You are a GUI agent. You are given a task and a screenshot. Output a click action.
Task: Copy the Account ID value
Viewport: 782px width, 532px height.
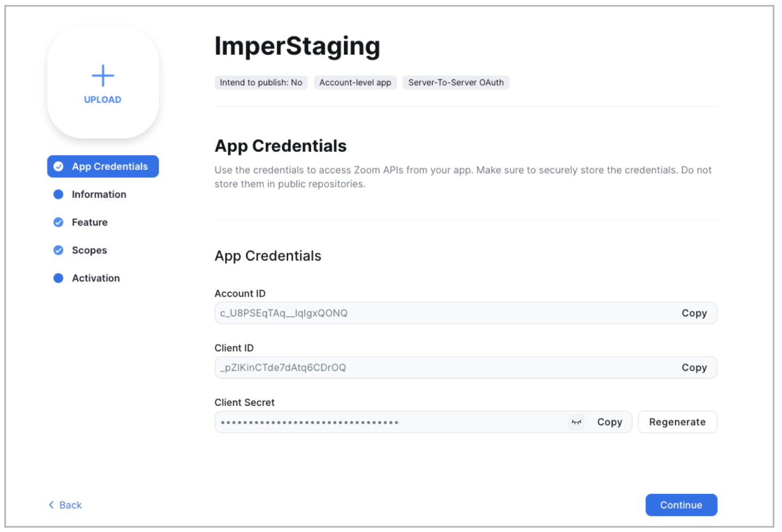(x=694, y=313)
